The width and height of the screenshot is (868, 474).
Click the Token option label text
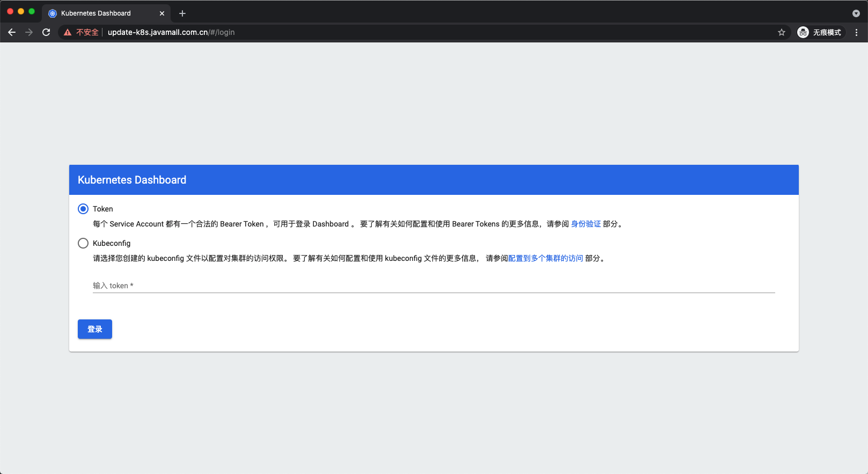[103, 209]
